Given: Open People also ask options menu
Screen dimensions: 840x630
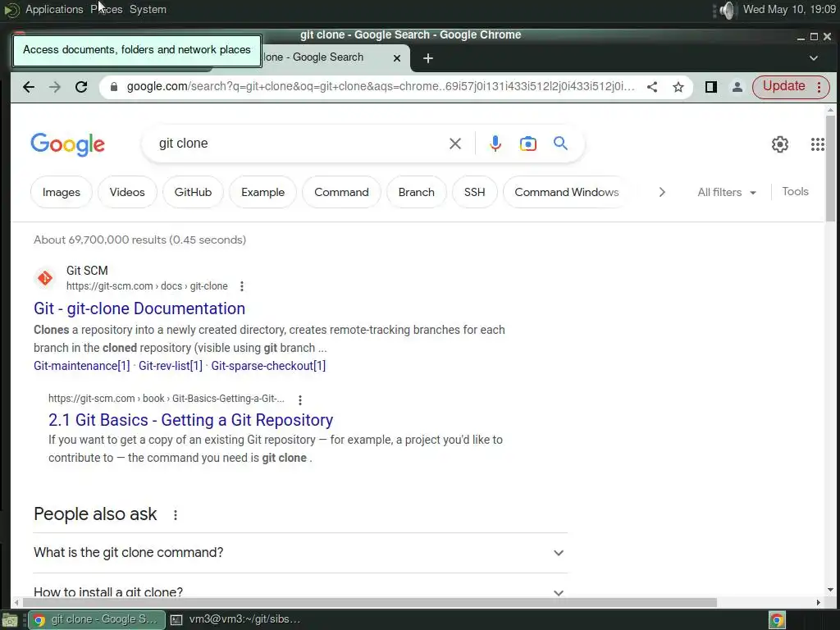Looking at the screenshot, I should click(176, 515).
